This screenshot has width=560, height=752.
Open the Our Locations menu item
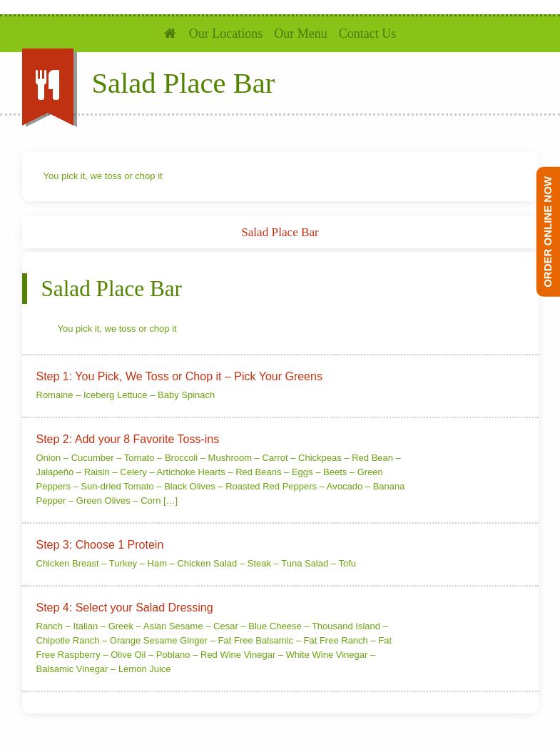tap(225, 34)
